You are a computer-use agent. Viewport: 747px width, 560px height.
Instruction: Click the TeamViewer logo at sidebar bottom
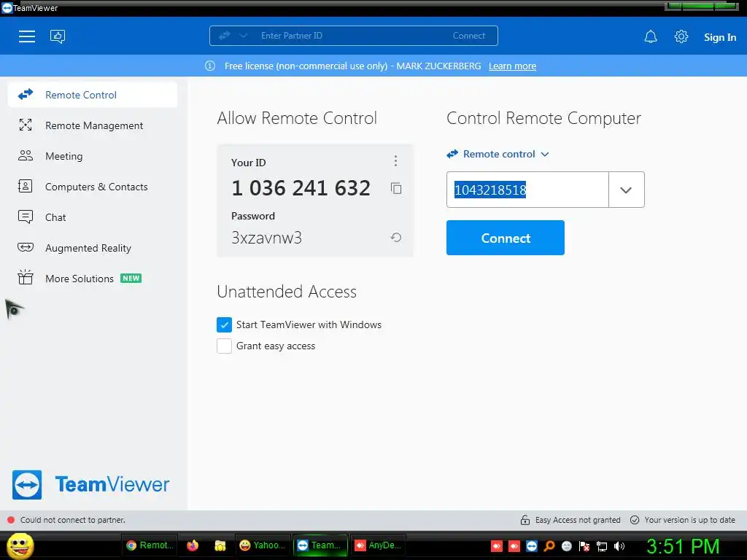(90, 485)
